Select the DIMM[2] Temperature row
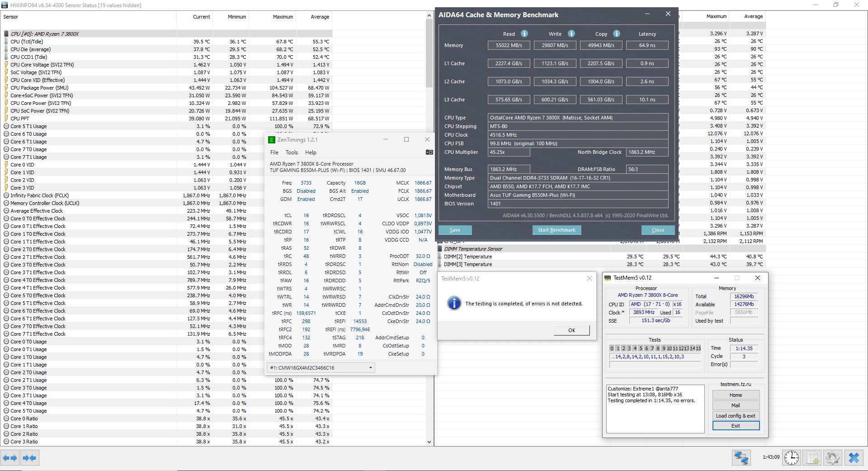868x471 pixels. (600, 257)
